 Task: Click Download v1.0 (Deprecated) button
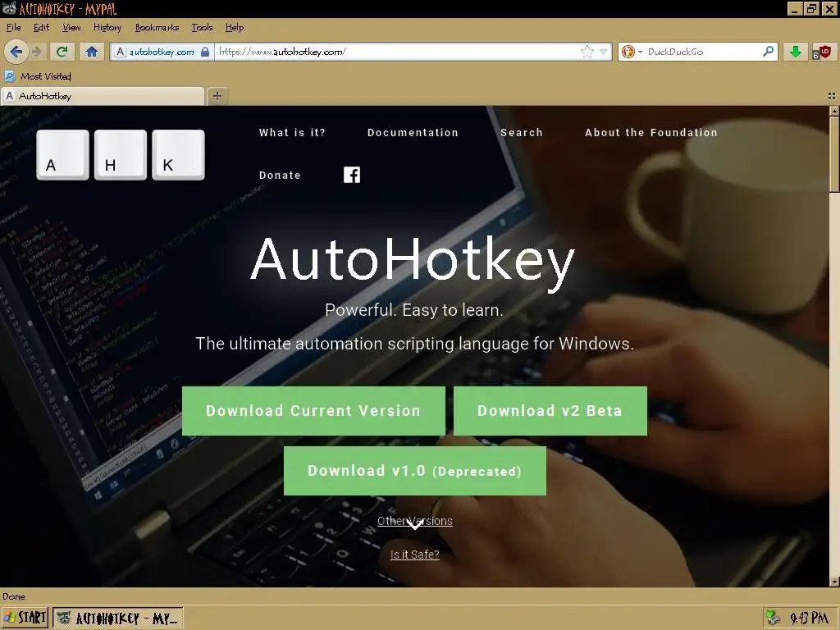(x=414, y=471)
